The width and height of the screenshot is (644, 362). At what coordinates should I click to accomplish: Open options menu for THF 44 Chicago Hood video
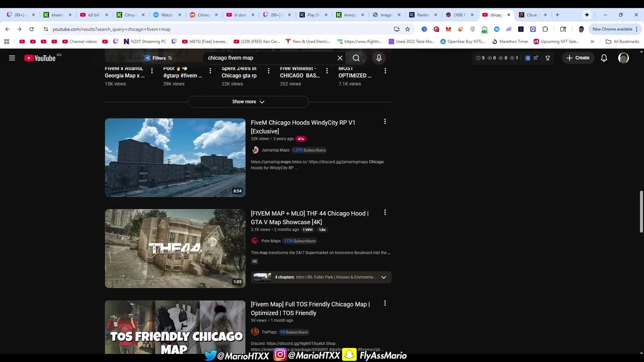tap(385, 213)
